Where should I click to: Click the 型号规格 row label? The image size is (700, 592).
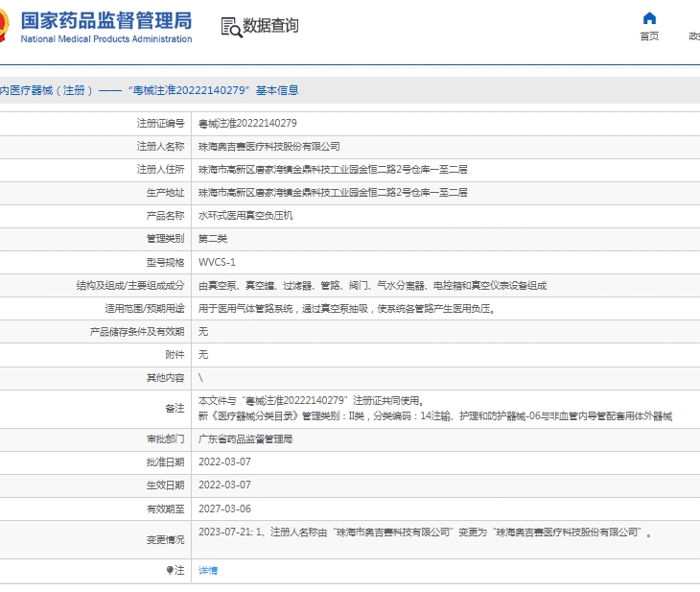[x=166, y=262]
